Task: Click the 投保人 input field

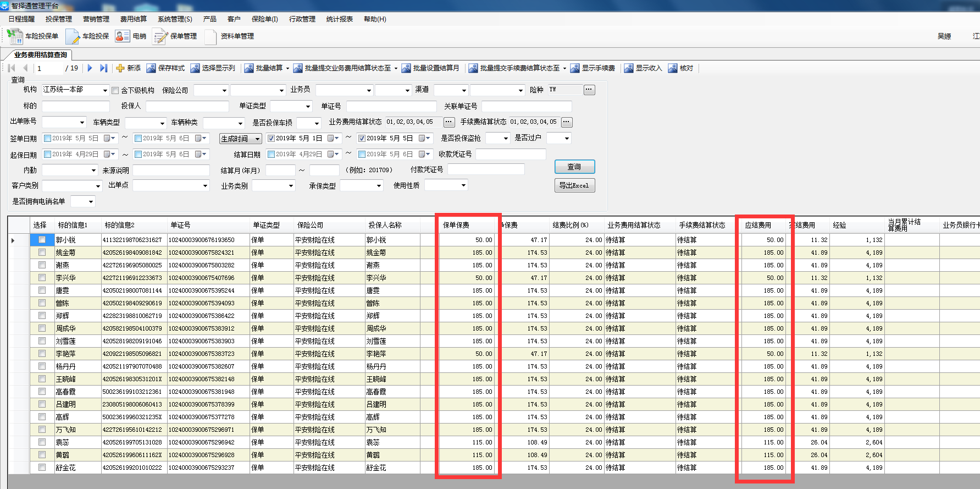Action: tap(187, 106)
